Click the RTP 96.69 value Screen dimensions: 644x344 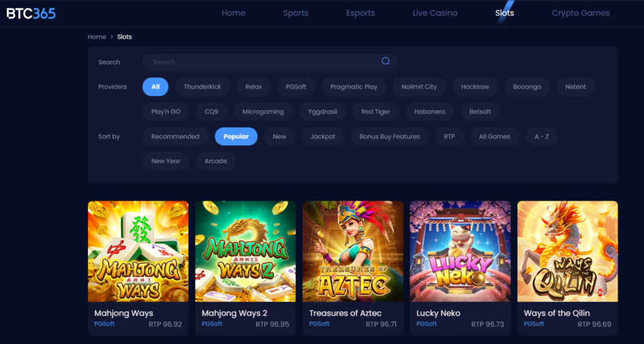click(594, 325)
